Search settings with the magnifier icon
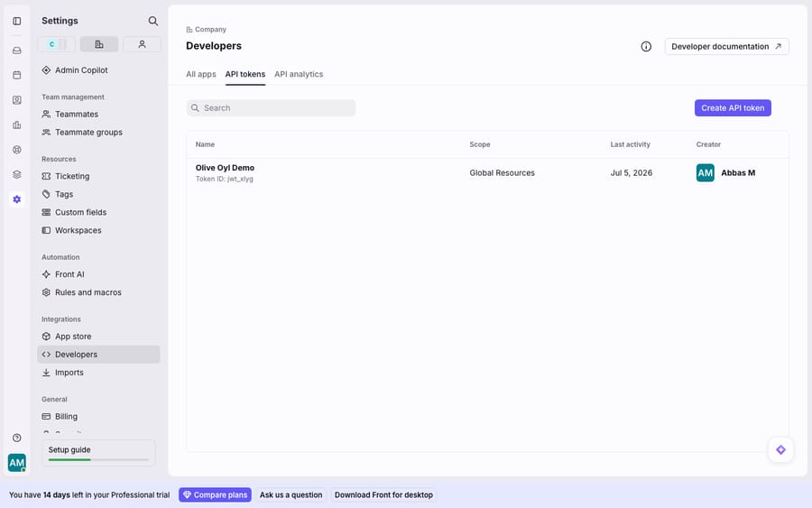 click(x=152, y=21)
